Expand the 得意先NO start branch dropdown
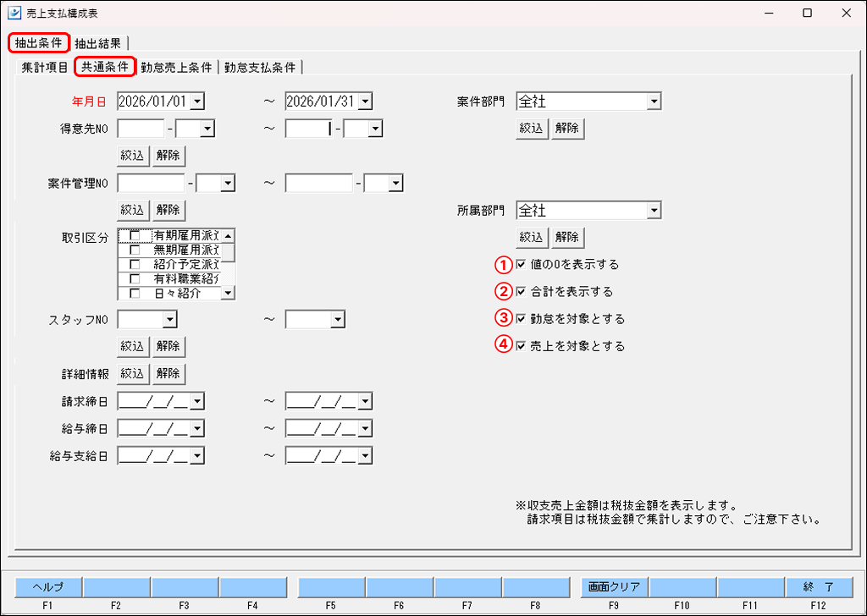The width and height of the screenshot is (867, 616). (208, 129)
